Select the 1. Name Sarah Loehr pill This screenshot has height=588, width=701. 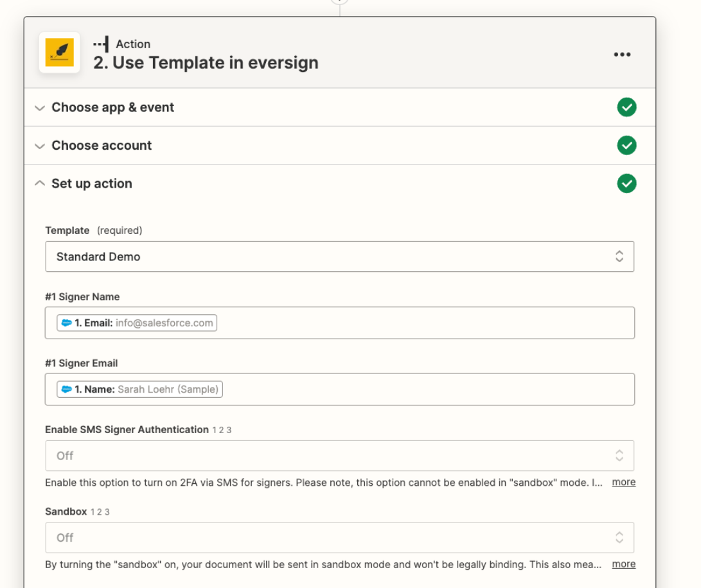139,389
